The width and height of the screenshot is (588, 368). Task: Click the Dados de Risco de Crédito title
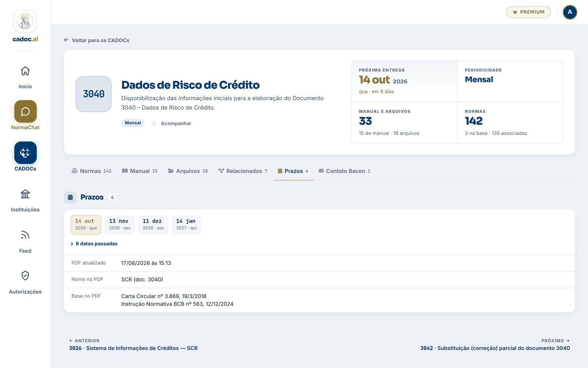tap(190, 85)
